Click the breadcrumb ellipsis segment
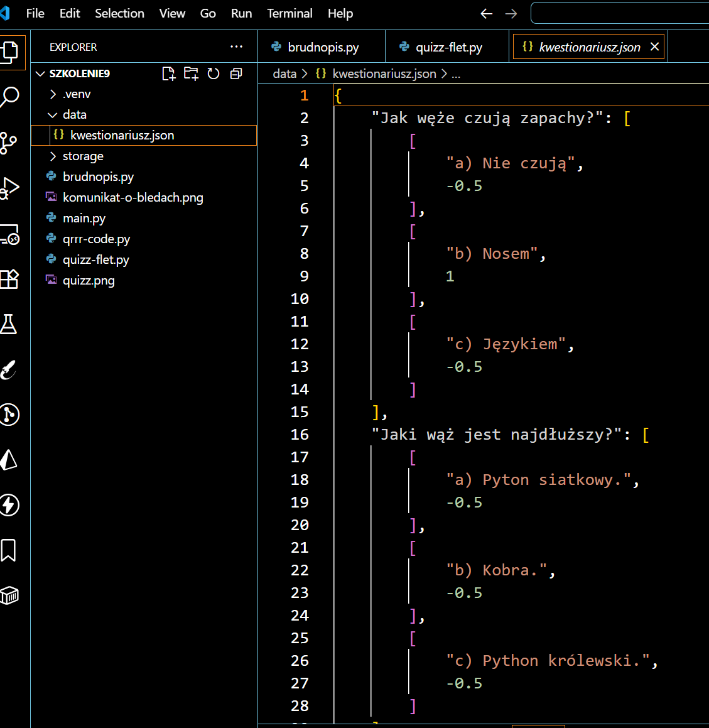 tap(456, 73)
